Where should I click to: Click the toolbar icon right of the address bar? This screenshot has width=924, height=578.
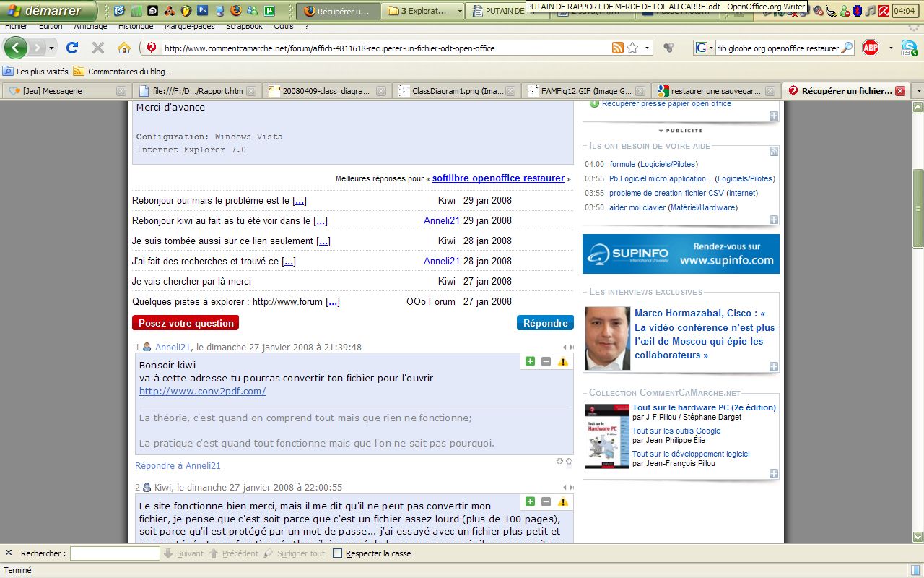[668, 48]
